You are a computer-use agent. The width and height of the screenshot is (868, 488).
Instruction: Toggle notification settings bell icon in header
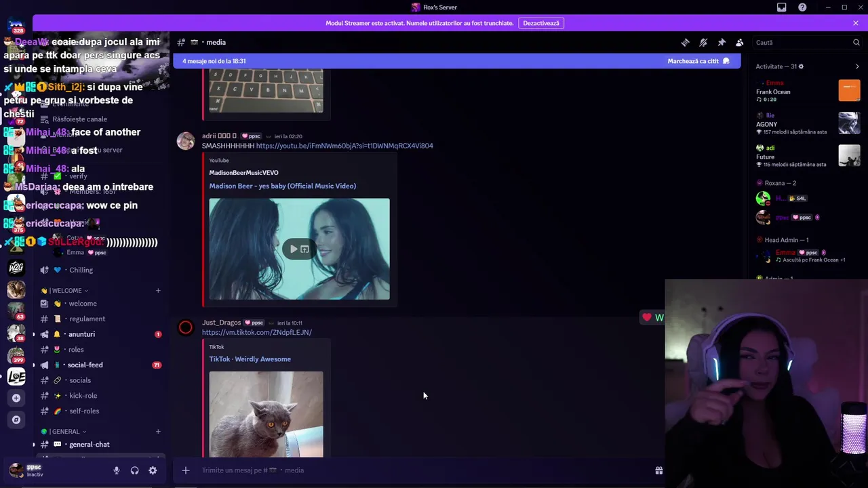point(703,42)
